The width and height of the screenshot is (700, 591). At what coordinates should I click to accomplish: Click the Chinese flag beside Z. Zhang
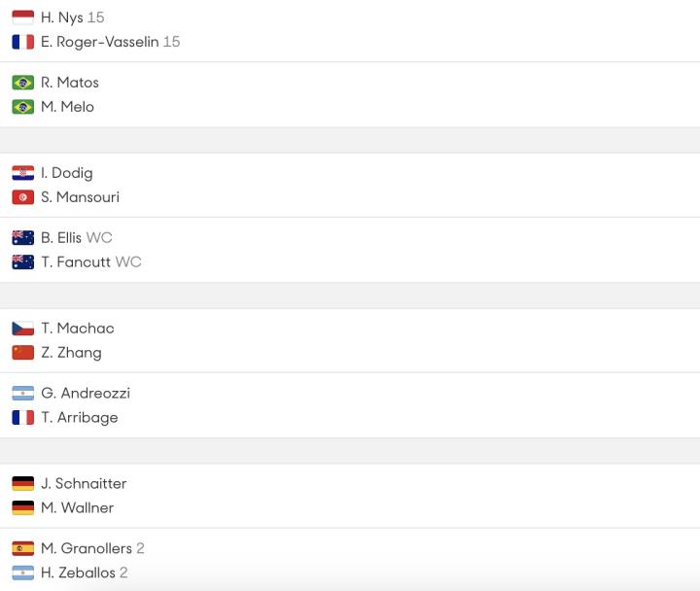(x=22, y=353)
